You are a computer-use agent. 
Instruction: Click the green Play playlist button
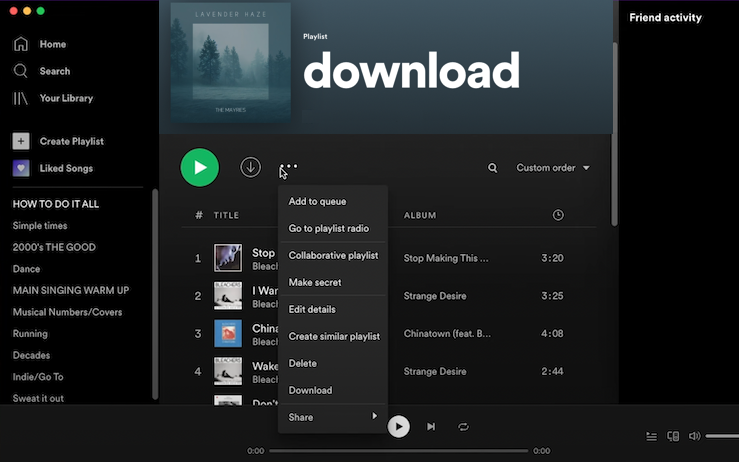coord(200,168)
